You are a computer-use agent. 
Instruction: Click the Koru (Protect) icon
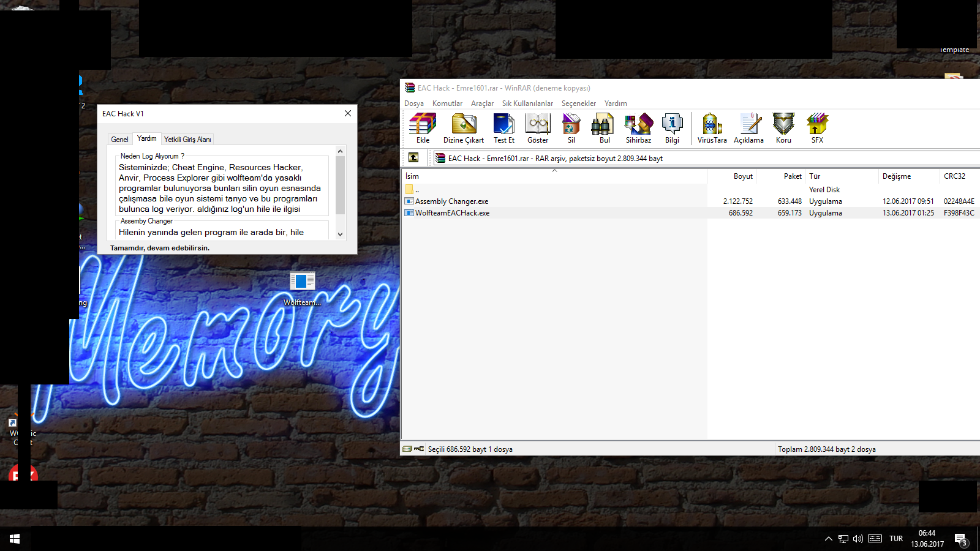point(783,129)
